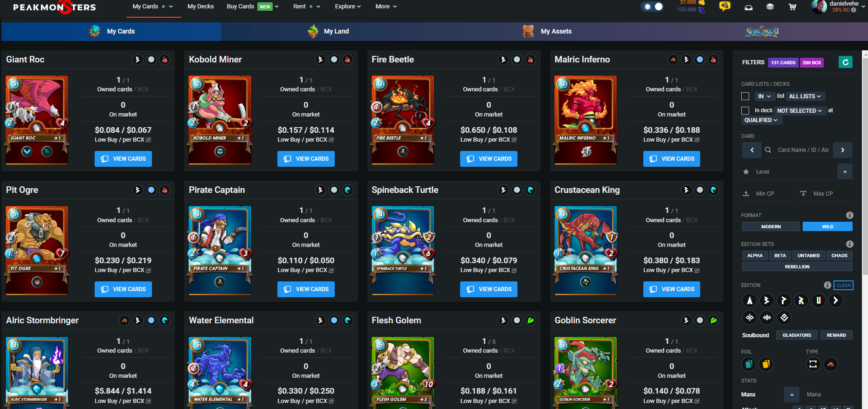The image size is (868, 409).
Task: Check the In deck filter checkbox
Action: [x=745, y=110]
